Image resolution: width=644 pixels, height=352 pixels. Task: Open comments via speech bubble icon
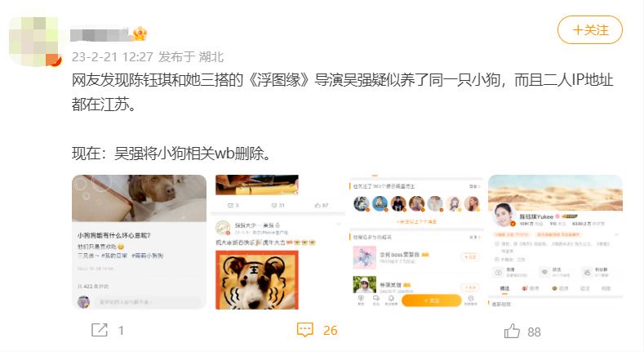pyautogui.click(x=304, y=330)
